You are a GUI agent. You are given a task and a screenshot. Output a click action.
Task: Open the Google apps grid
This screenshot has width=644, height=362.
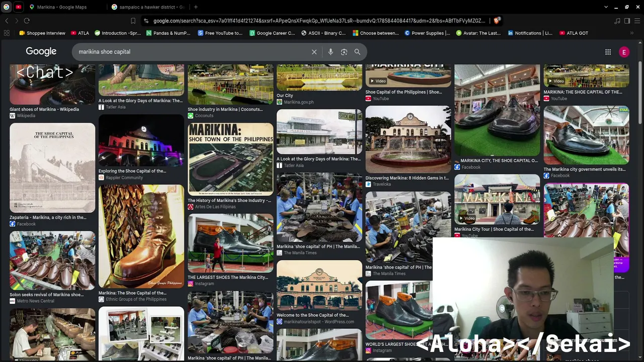pyautogui.click(x=608, y=52)
